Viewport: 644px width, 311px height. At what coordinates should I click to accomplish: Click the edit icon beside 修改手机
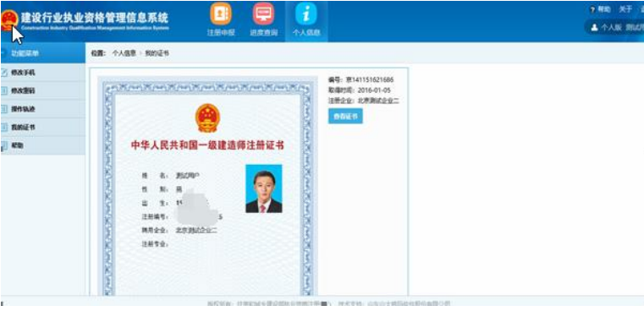(x=4, y=73)
